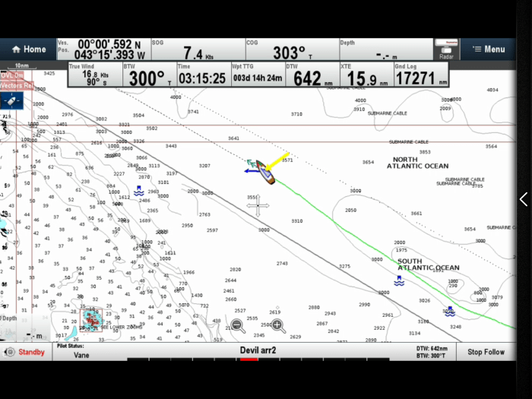Select the Devil arr2 waypoint label
Viewport: 532px width, 399px height.
[x=258, y=350]
